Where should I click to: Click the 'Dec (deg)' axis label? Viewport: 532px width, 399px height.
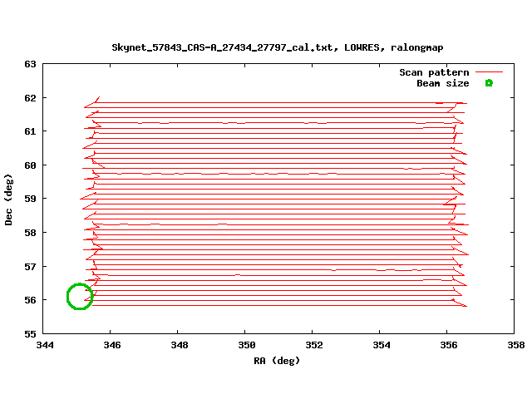pyautogui.click(x=8, y=199)
